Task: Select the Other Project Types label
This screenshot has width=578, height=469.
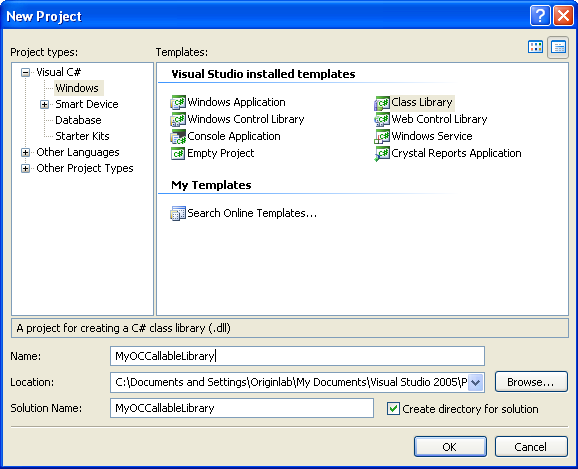Action: pos(85,169)
